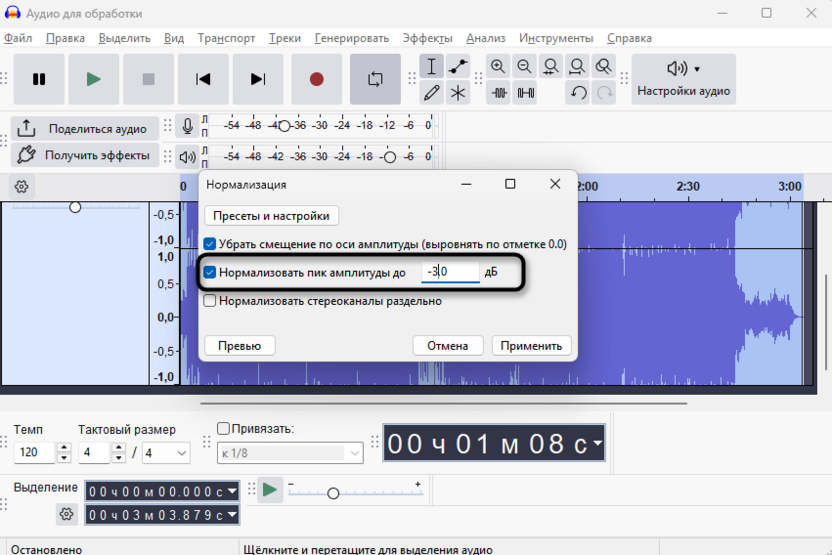Expand the time signature denominator dropdown
This screenshot has height=555, width=832.
(x=181, y=453)
